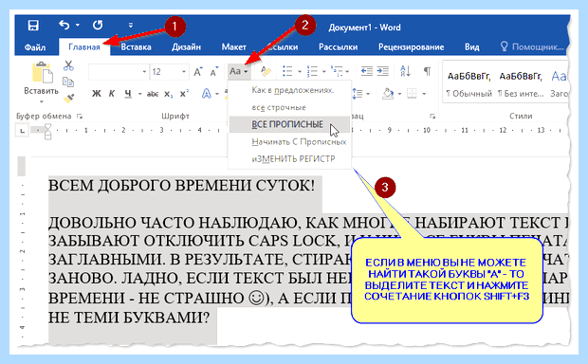The image size is (588, 364).
Task: Apply a numbered list
Action: [x=312, y=71]
